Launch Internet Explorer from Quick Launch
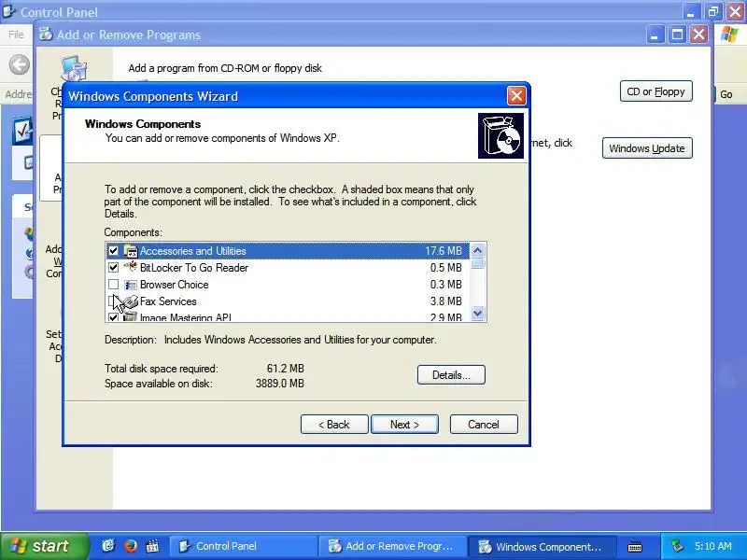Screen dimensions: 747x560 coord(108,546)
